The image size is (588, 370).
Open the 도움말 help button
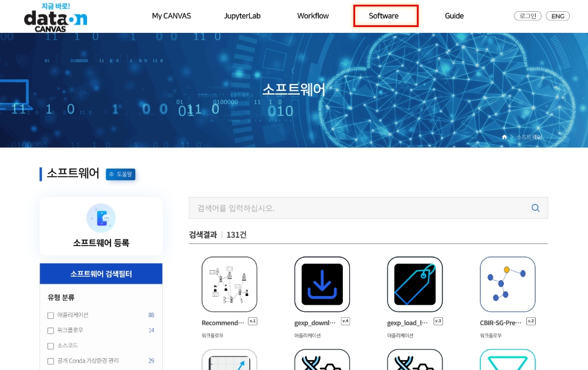pyautogui.click(x=121, y=174)
